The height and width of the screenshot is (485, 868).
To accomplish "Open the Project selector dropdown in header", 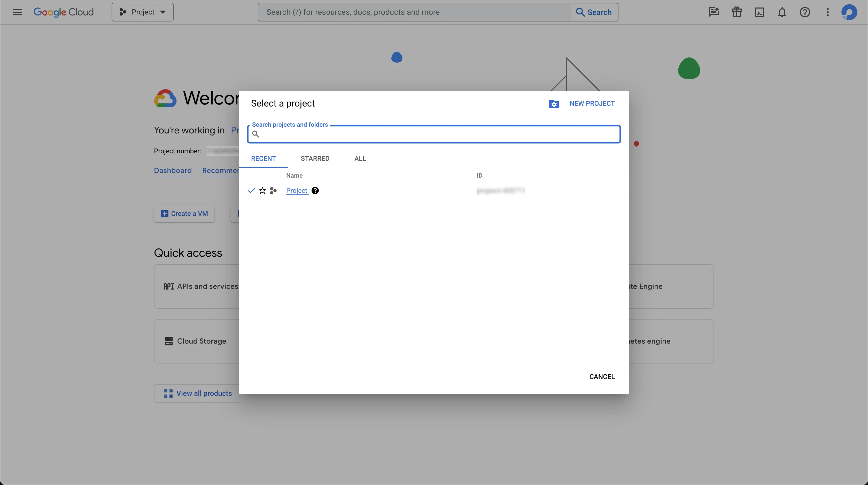I will [x=143, y=12].
